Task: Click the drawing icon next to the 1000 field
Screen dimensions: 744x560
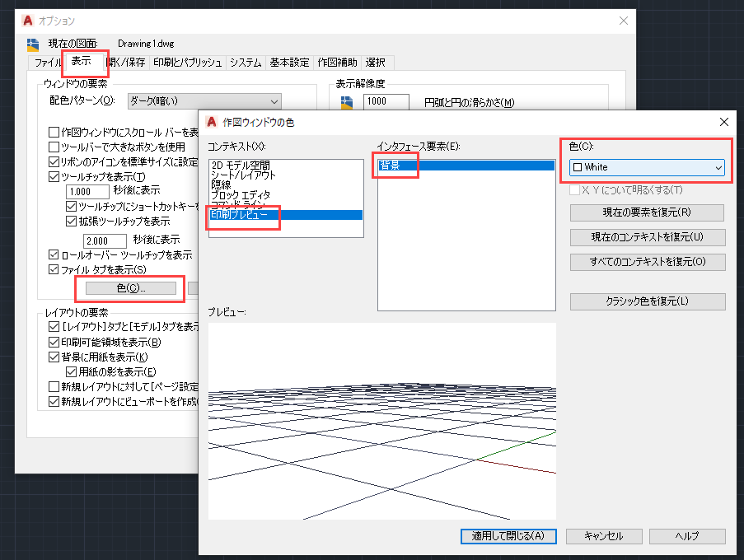Action: tap(347, 103)
